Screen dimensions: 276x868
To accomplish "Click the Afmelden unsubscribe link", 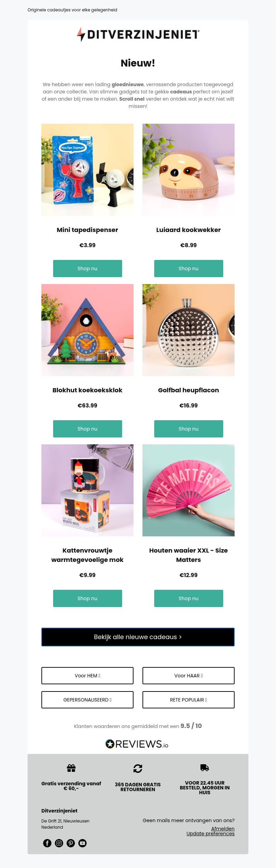I will 223,828.
